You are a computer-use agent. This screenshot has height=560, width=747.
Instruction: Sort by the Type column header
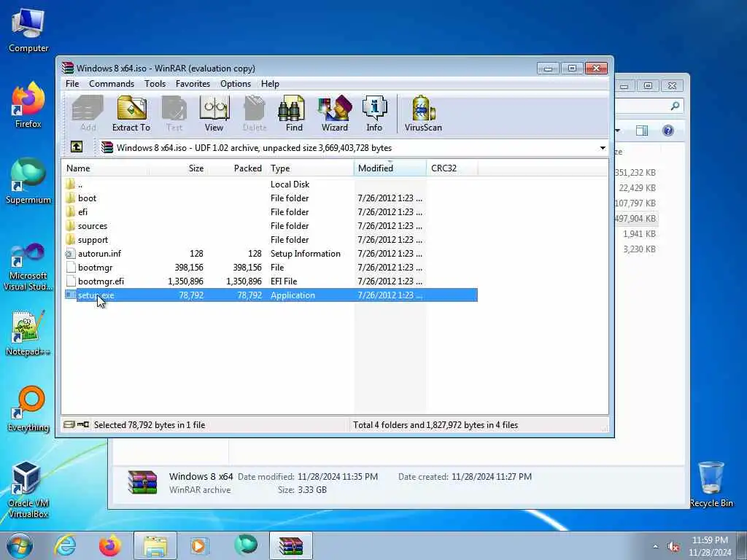[310, 168]
